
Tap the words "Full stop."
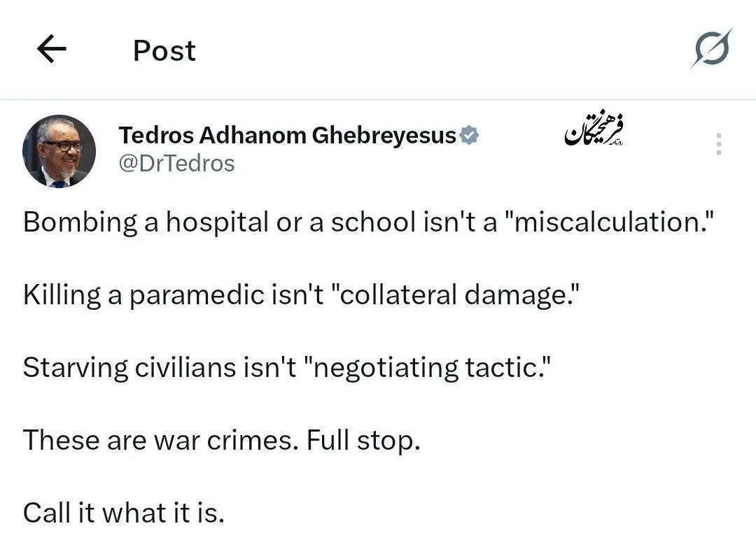[363, 441]
